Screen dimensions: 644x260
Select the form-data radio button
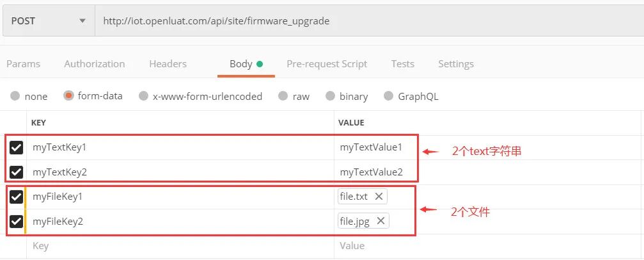[x=69, y=96]
